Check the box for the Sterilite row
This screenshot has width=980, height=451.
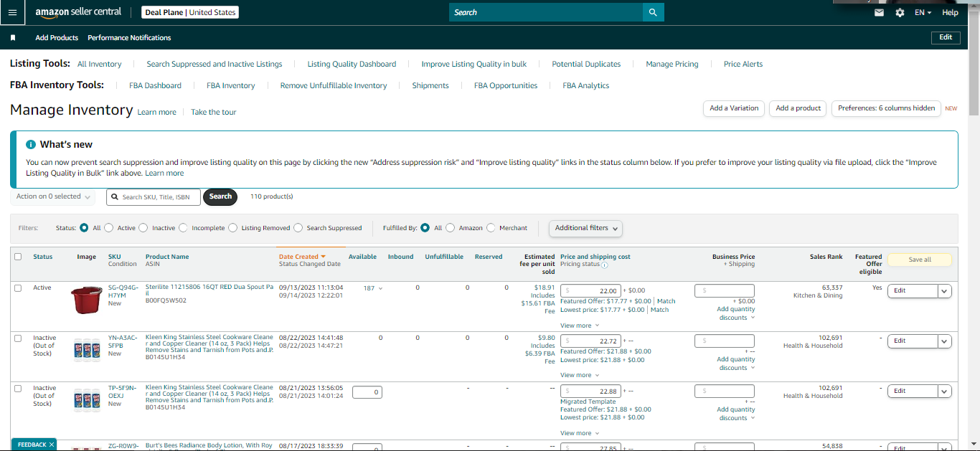click(18, 288)
